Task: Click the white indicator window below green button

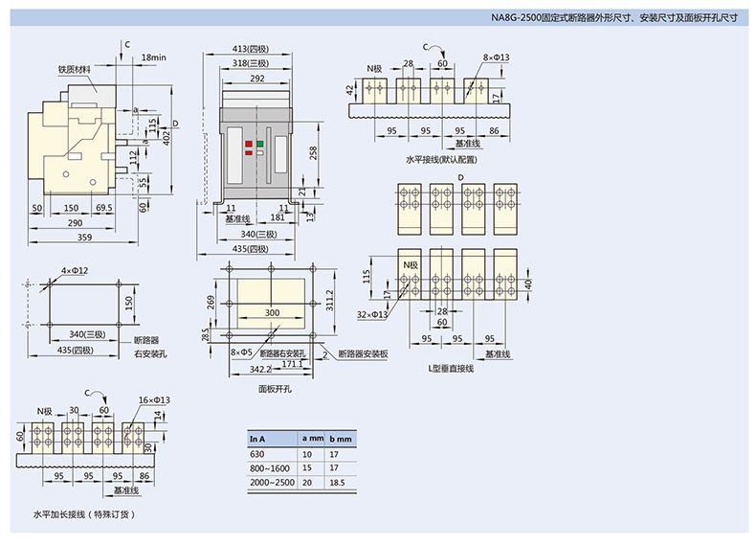Action: pyautogui.click(x=260, y=151)
